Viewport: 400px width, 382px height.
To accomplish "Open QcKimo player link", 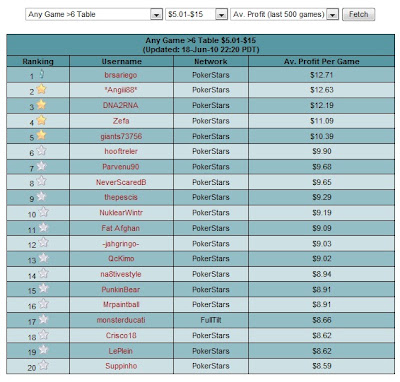I will click(x=121, y=259).
